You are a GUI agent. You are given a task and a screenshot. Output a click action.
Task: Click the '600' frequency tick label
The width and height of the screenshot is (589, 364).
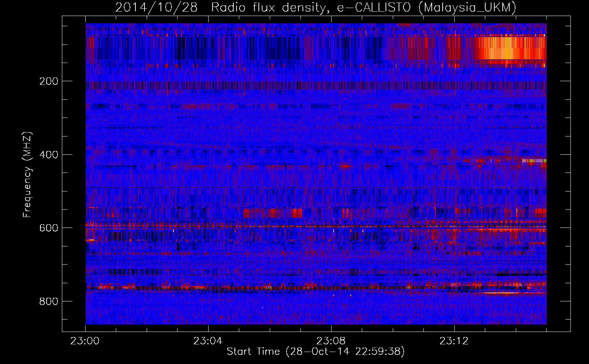tap(48, 228)
